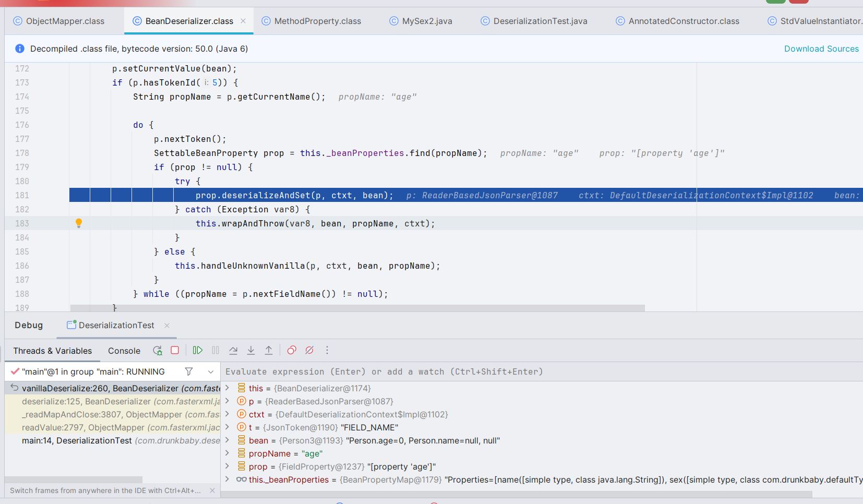
Task: Click the Download Sources link
Action: 821,49
